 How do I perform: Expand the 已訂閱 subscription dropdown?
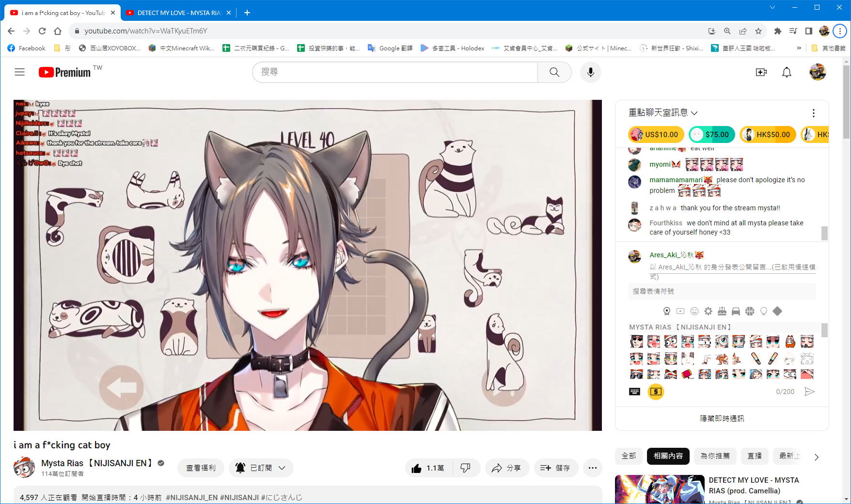(261, 468)
